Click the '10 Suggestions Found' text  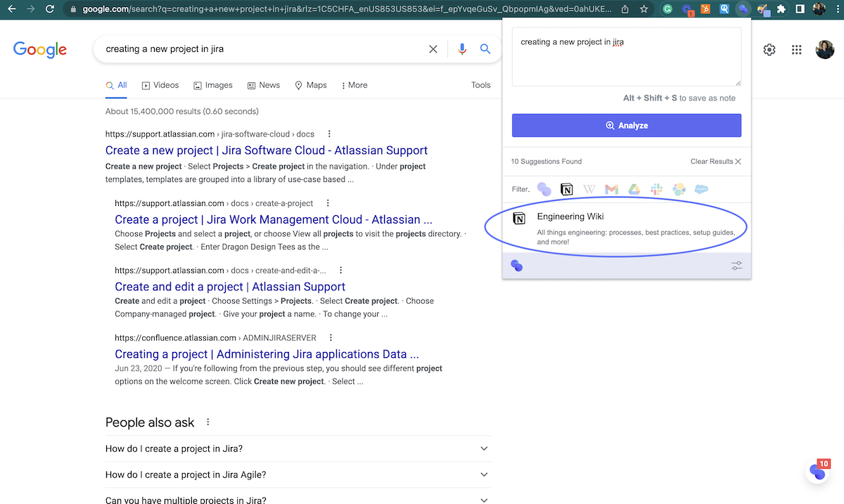(x=546, y=162)
